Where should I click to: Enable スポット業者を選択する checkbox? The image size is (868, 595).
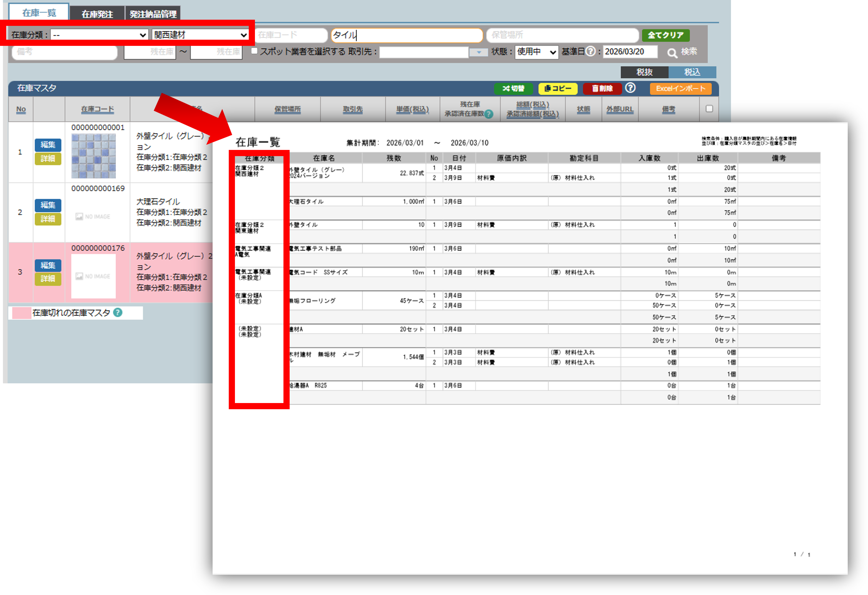point(254,51)
